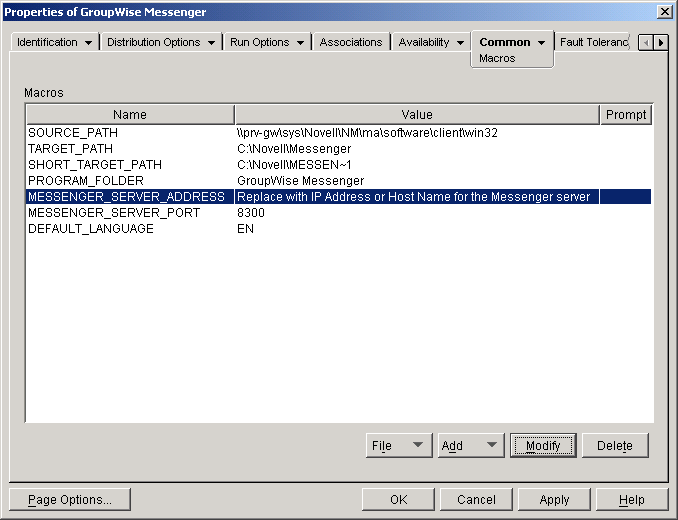Sort by the Name column header
This screenshot has height=520, width=678.
(130, 115)
